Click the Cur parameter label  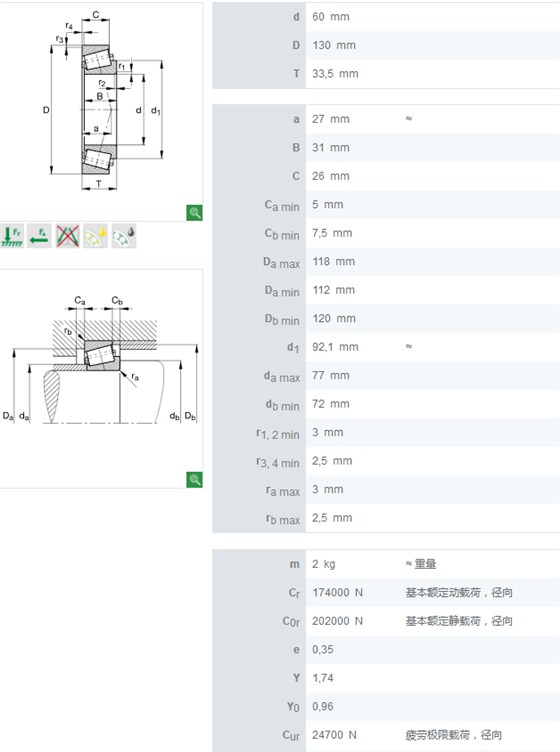(291, 736)
